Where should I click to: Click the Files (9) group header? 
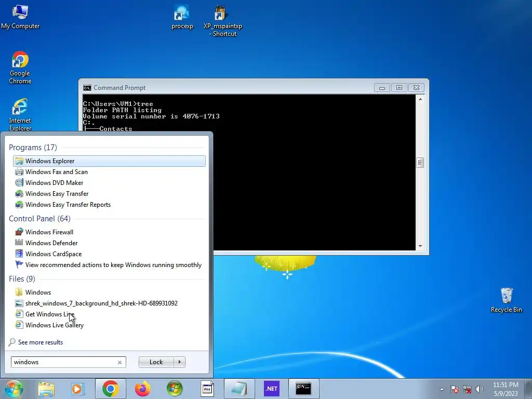pyautogui.click(x=22, y=279)
